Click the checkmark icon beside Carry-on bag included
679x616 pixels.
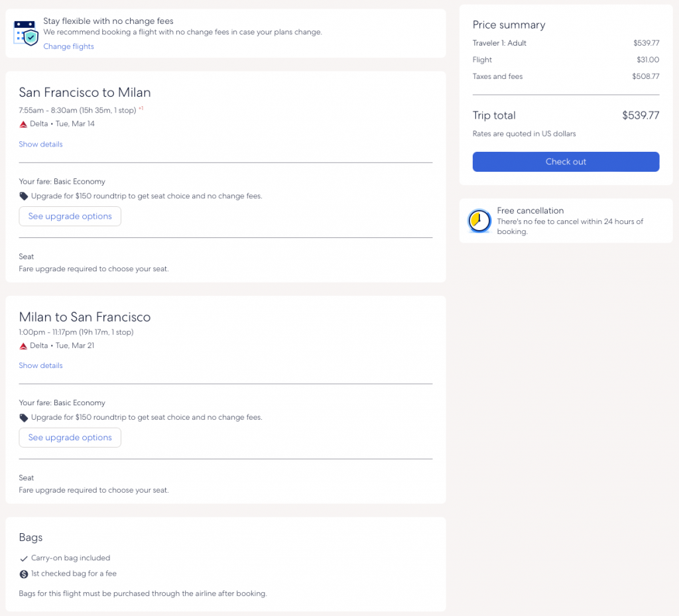click(24, 558)
